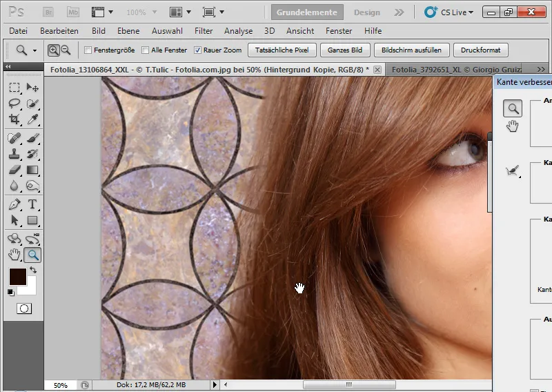Open the Filter menu
Viewport: 552px width, 392px height.
(x=204, y=31)
